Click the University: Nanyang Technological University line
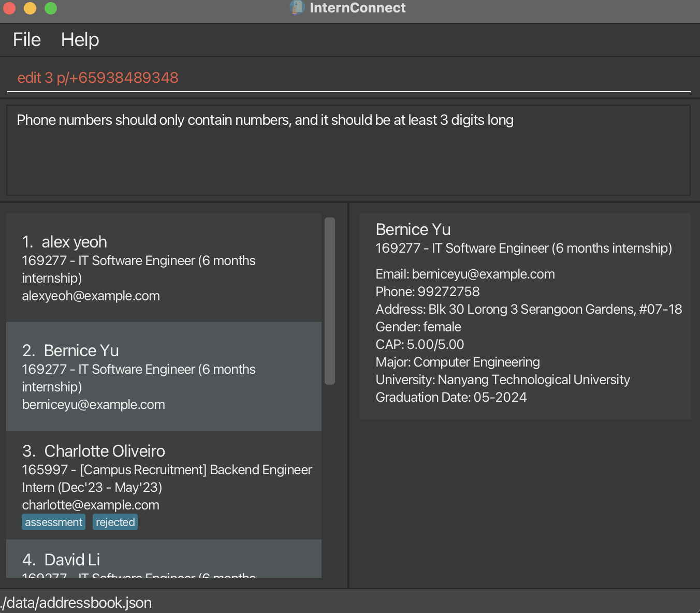Screen dimensions: 700x613 coord(503,380)
